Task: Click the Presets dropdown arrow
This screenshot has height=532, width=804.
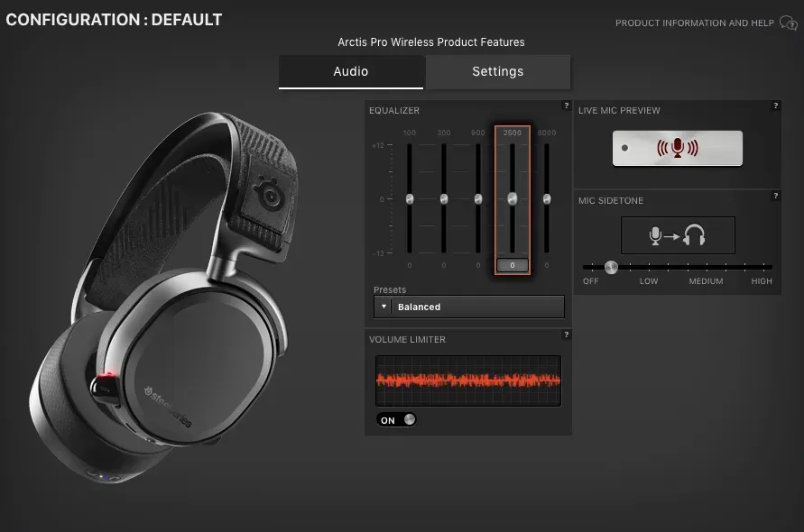Action: (384, 307)
